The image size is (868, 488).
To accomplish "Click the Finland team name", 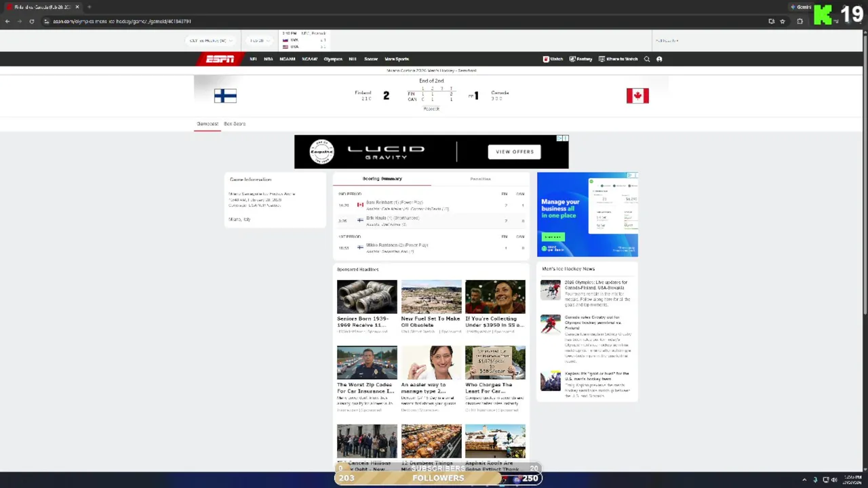I will coord(363,93).
